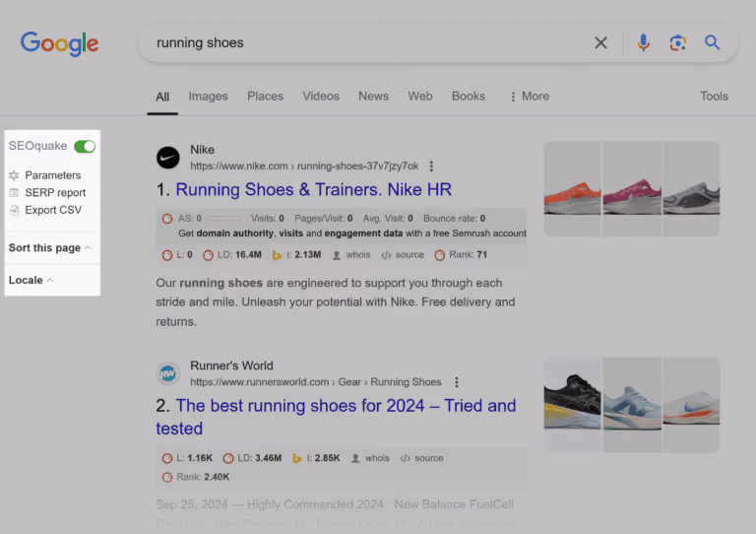Switch to the Places tab
Screen dimensions: 756x534
pyautogui.click(x=265, y=97)
